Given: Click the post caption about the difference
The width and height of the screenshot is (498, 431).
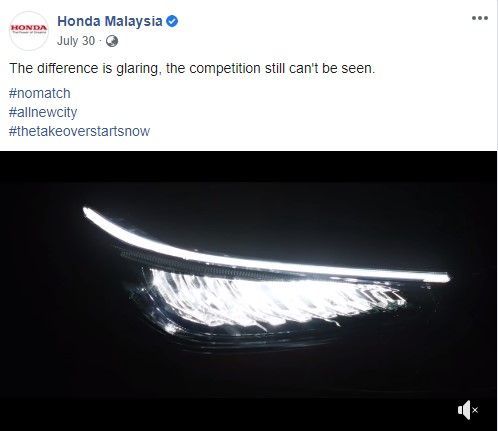Looking at the screenshot, I should click(192, 68).
